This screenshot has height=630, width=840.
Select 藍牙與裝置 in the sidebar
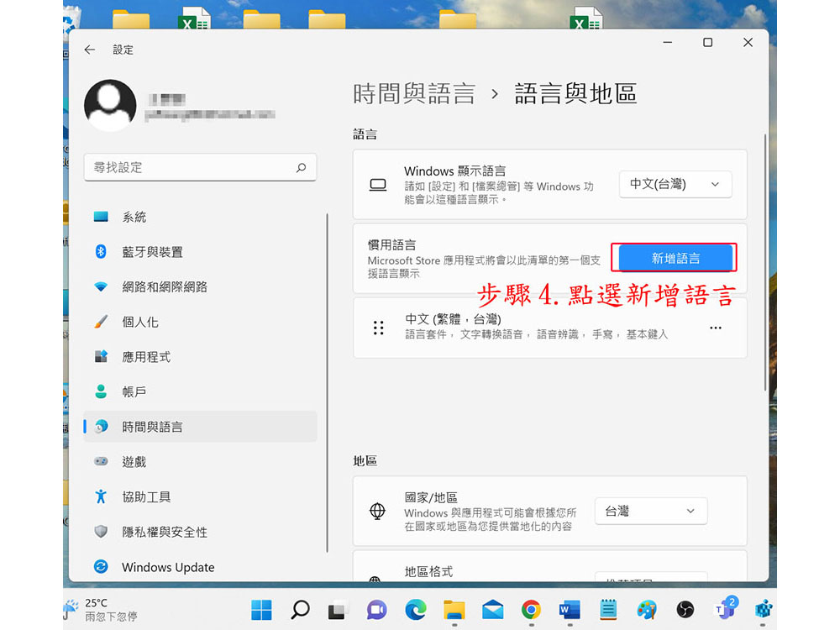pos(152,252)
